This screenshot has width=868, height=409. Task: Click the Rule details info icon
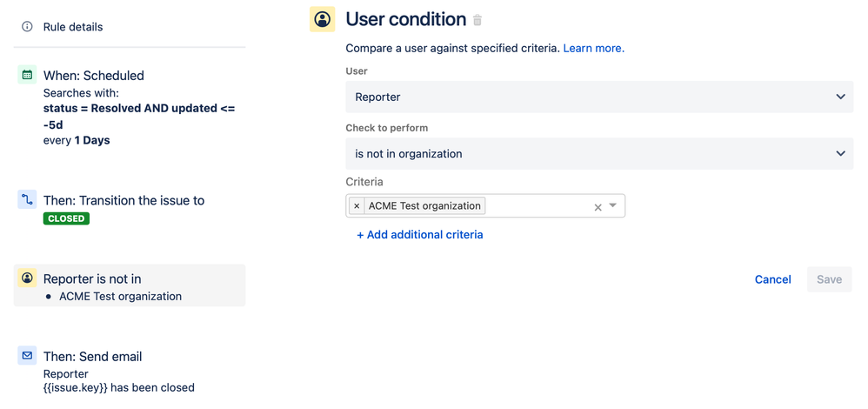click(27, 27)
